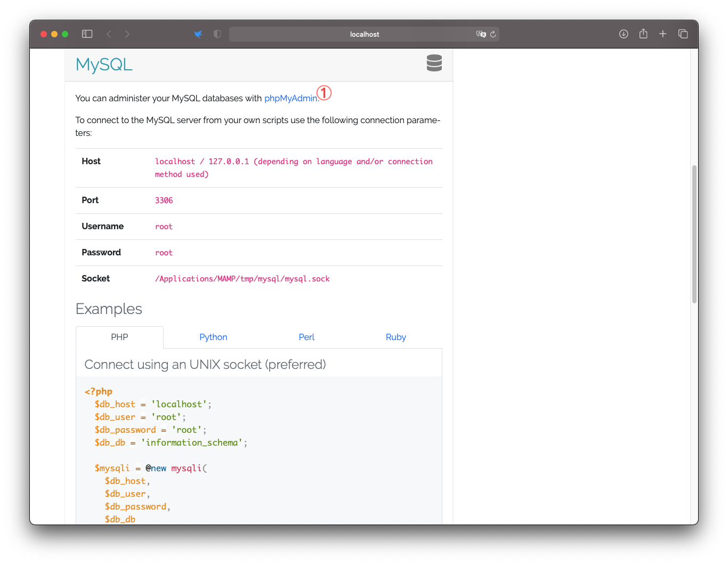This screenshot has width=728, height=564.
Task: Show the downloads list
Action: [x=624, y=34]
